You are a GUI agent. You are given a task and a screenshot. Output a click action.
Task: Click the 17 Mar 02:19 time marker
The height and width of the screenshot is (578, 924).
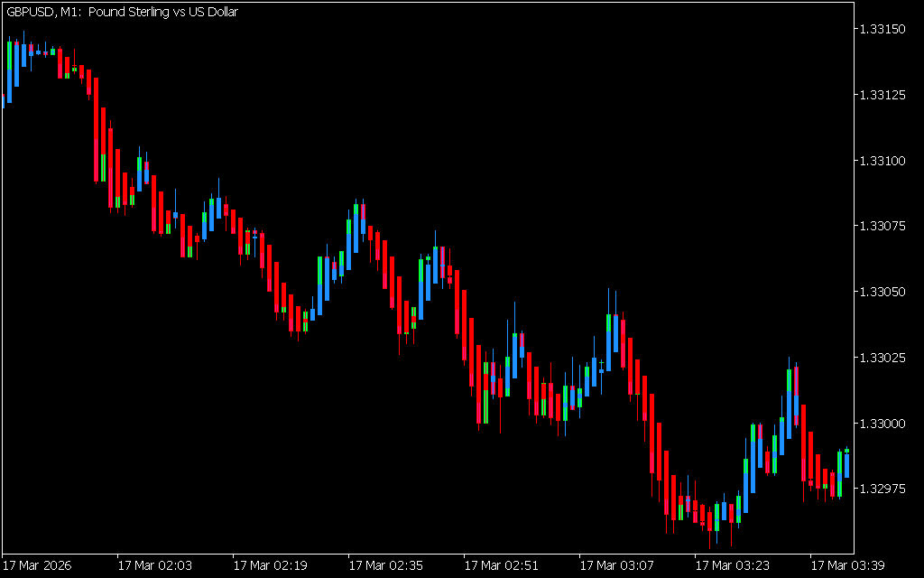[270, 565]
